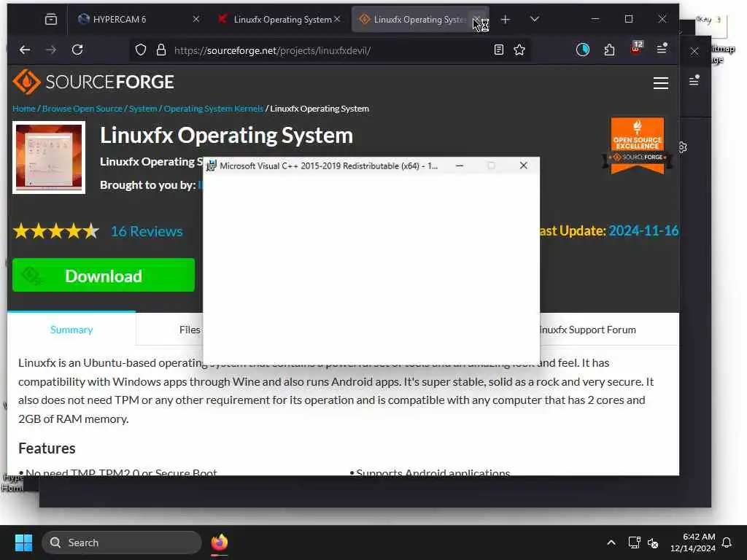Click the settings gear in the background window
747x560 pixels.
point(683,147)
